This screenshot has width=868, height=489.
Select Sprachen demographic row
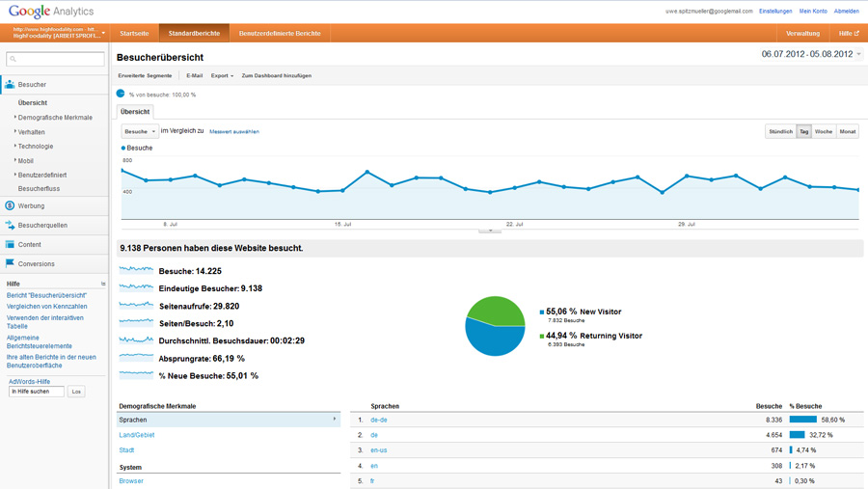coord(228,420)
